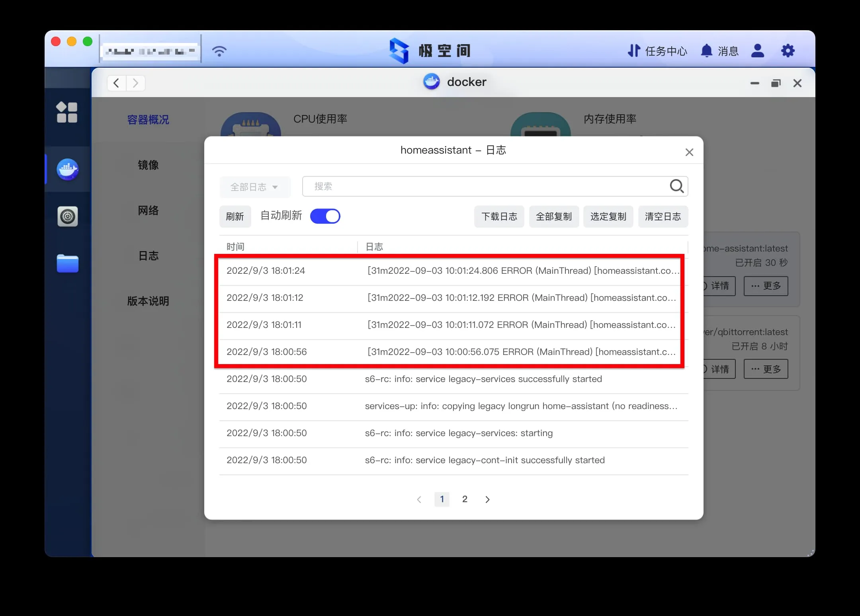Screen dimensions: 860x616
Task: Switch to the 镜像 images tab
Action: 148,165
